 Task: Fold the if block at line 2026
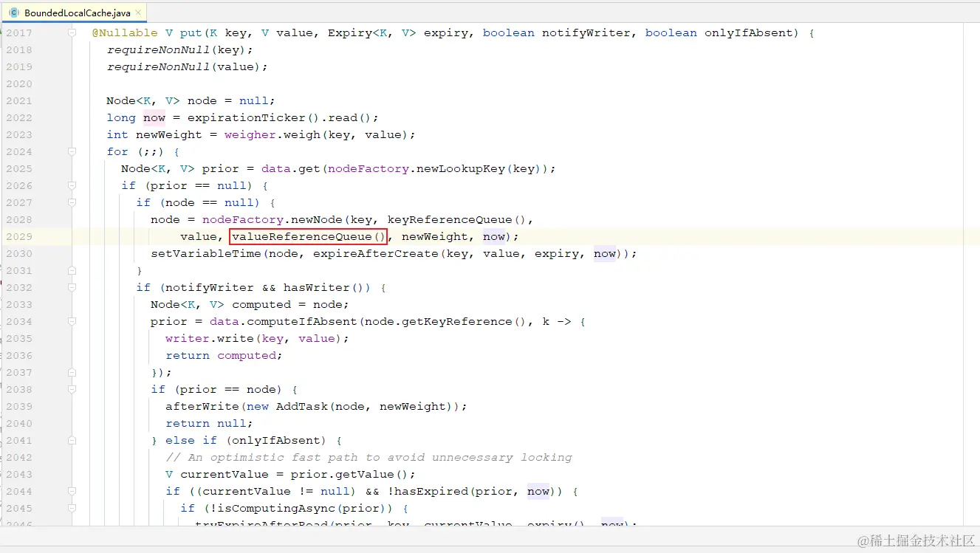pyautogui.click(x=72, y=185)
